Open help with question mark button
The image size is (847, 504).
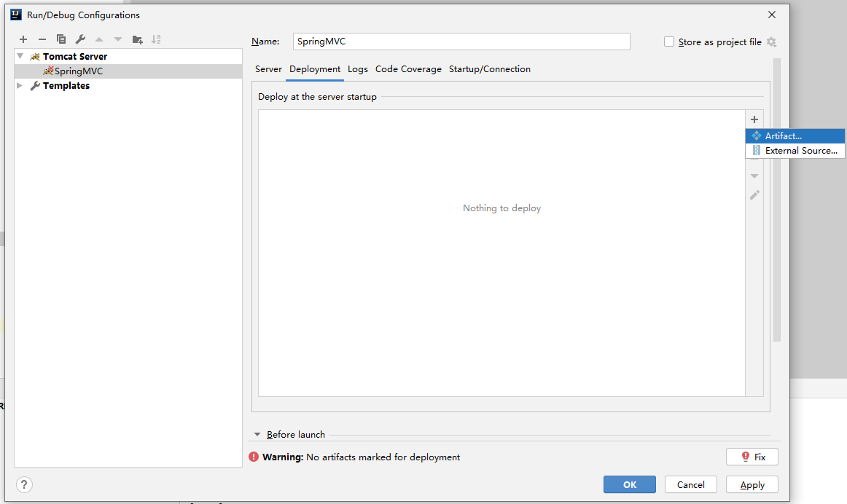[x=24, y=484]
